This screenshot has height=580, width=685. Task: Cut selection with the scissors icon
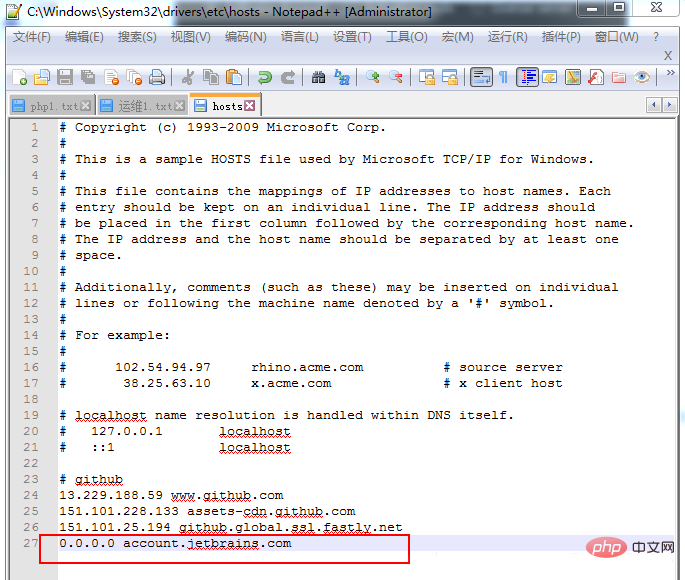coord(188,77)
